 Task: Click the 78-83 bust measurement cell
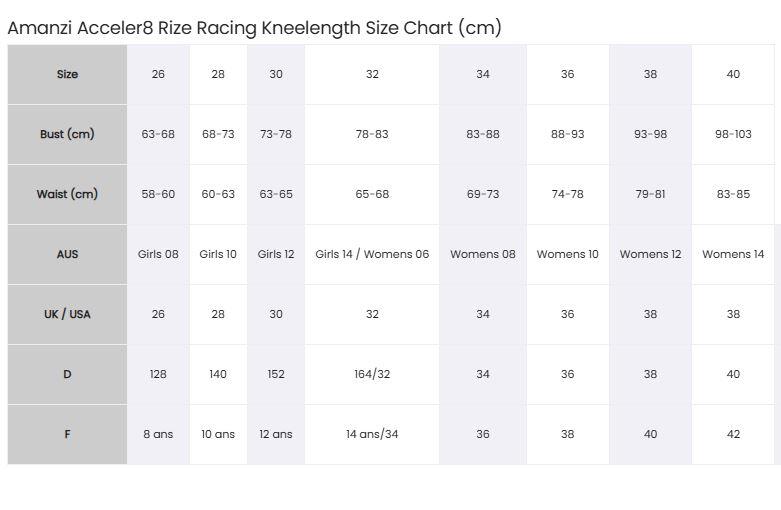click(x=372, y=134)
